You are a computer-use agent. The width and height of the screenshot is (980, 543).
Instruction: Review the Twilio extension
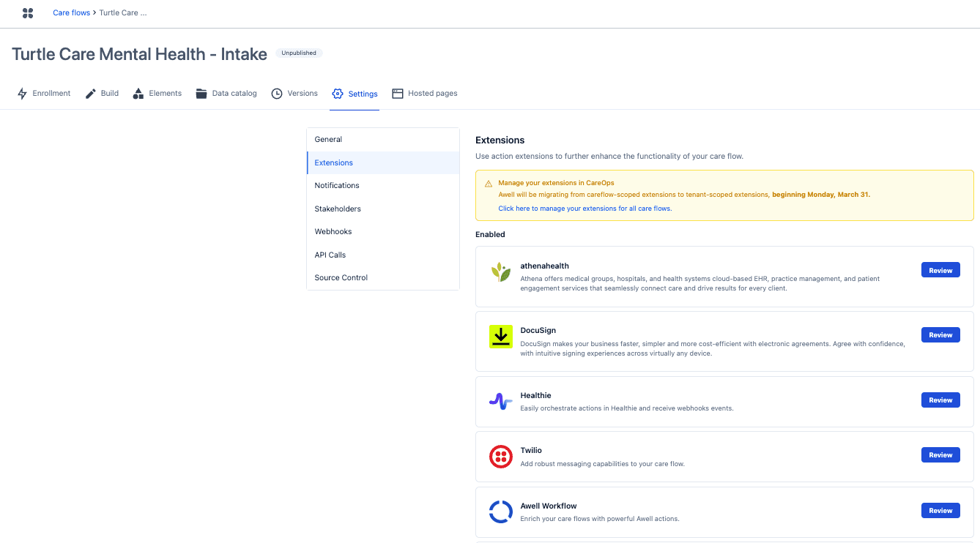(x=940, y=454)
